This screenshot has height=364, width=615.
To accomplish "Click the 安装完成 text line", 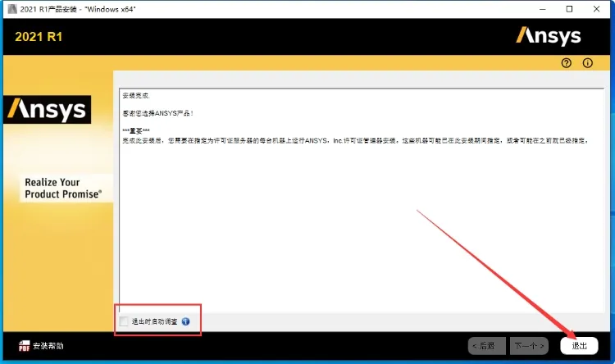I will coord(135,95).
